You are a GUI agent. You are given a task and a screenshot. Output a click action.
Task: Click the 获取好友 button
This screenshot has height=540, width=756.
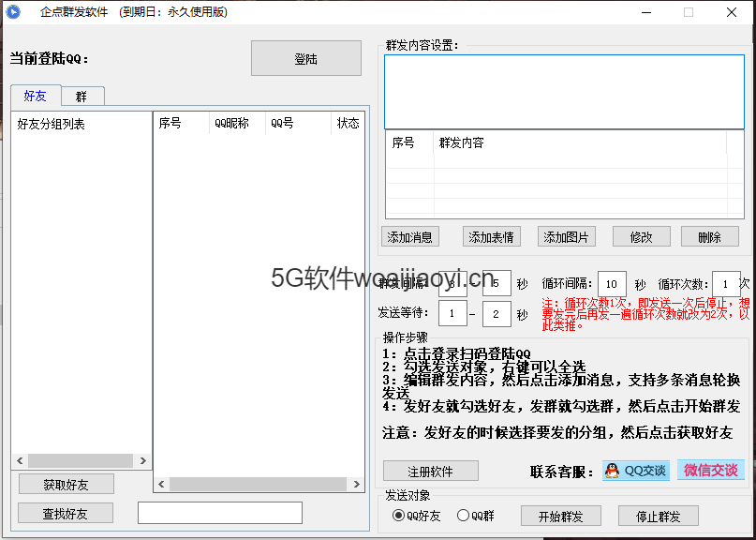pos(67,484)
